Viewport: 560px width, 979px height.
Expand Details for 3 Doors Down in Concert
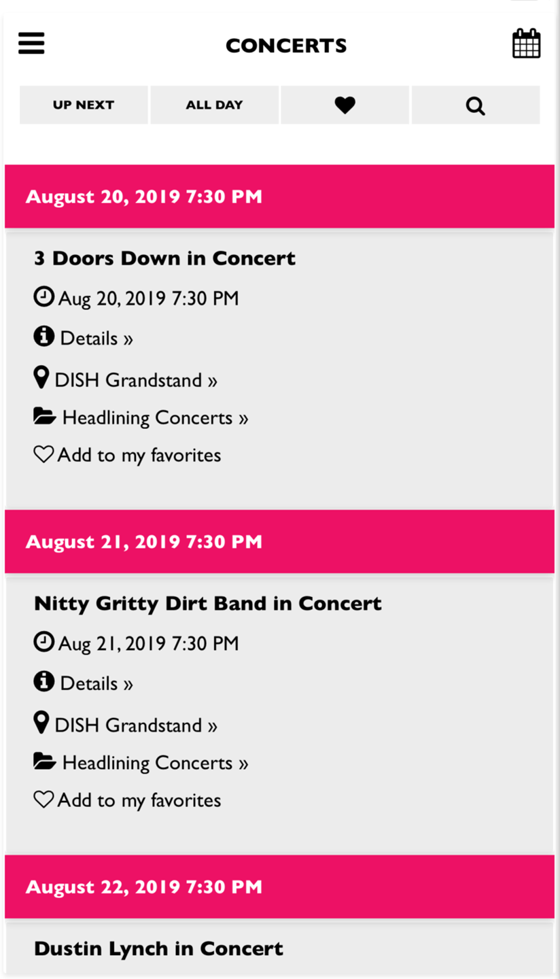pyautogui.click(x=97, y=339)
